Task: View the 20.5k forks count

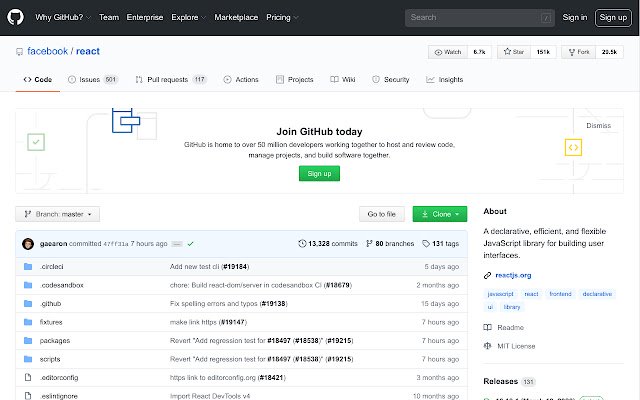Action: 609,52
